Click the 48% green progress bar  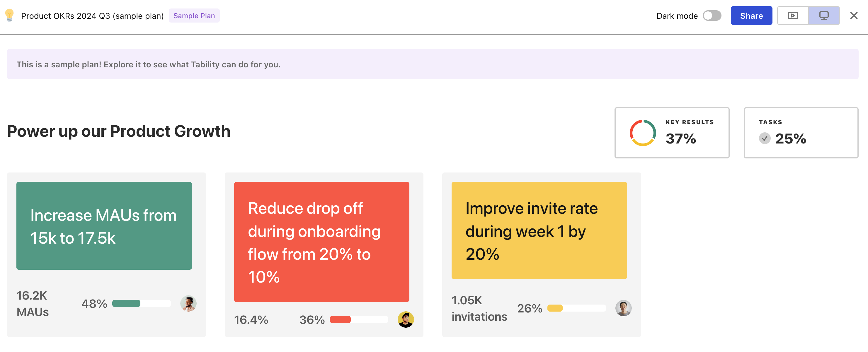tap(141, 303)
